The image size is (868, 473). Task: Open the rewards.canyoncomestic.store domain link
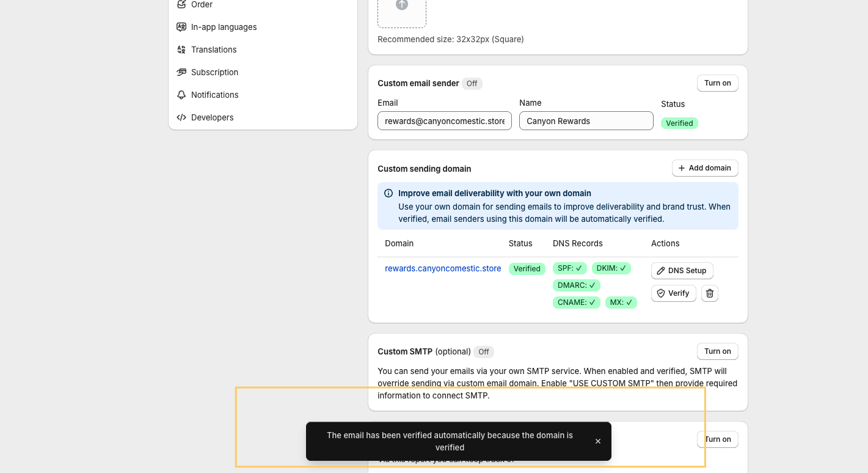[x=443, y=268]
